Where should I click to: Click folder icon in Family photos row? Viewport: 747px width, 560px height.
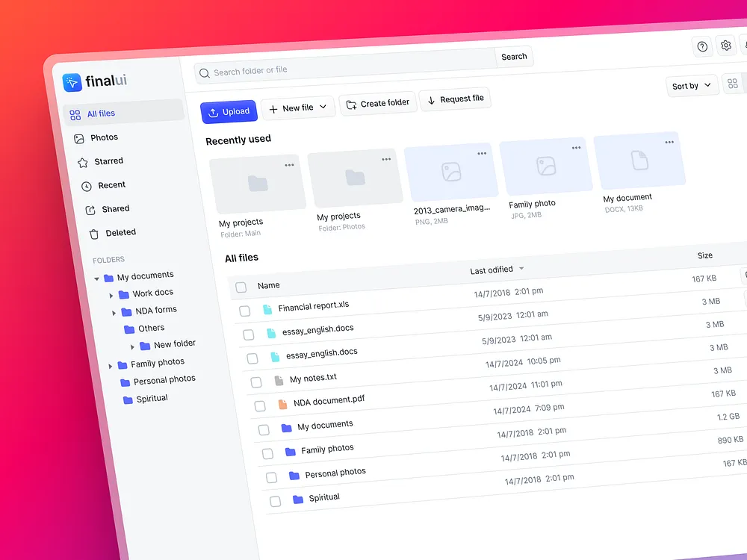(290, 452)
